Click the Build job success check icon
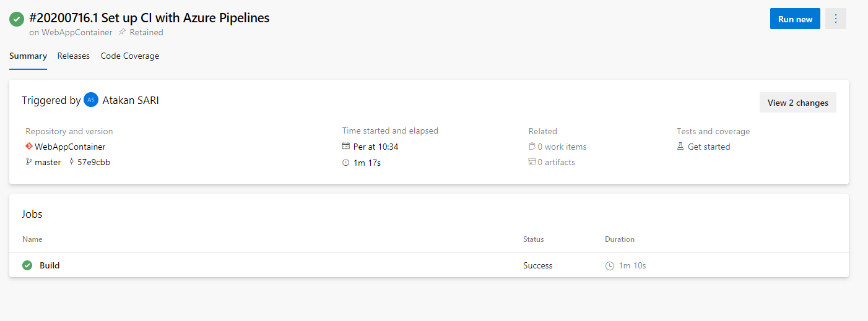Viewport: 868px width, 321px height. 27,265
